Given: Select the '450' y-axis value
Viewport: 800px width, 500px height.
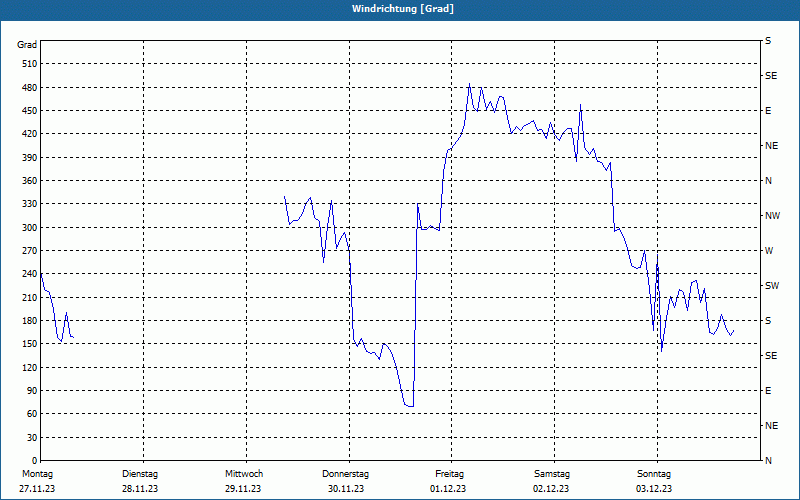Looking at the screenshot, I should [30, 111].
